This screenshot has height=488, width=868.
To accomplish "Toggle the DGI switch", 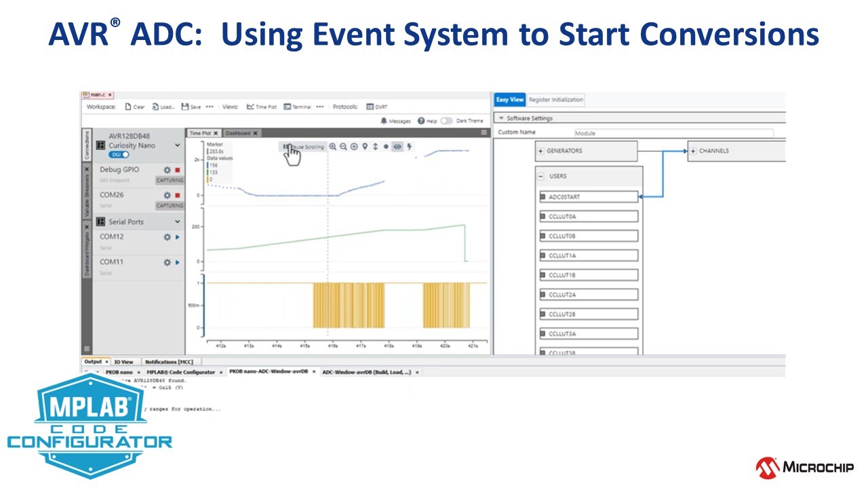I will [x=119, y=155].
